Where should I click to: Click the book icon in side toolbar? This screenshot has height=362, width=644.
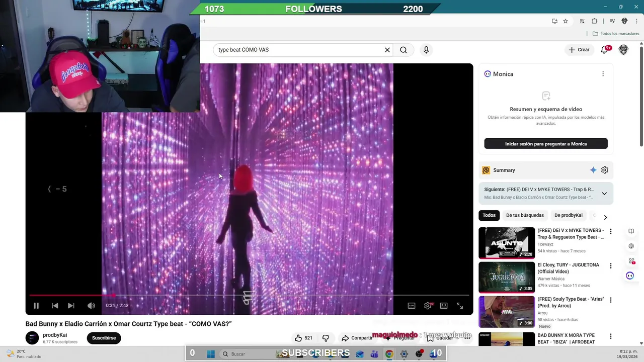[x=631, y=231]
